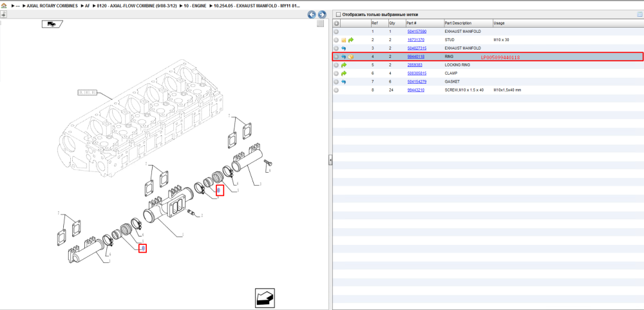Add GASKET row using its circle icon
Viewport: 644px width, 310px height.
[336, 81]
